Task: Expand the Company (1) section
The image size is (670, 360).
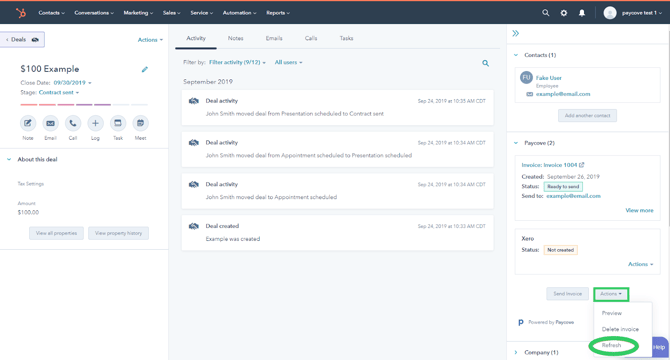Action: [516, 352]
